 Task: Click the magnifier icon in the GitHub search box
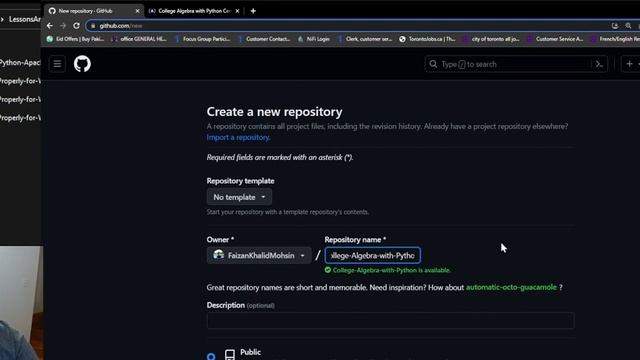pyautogui.click(x=433, y=64)
